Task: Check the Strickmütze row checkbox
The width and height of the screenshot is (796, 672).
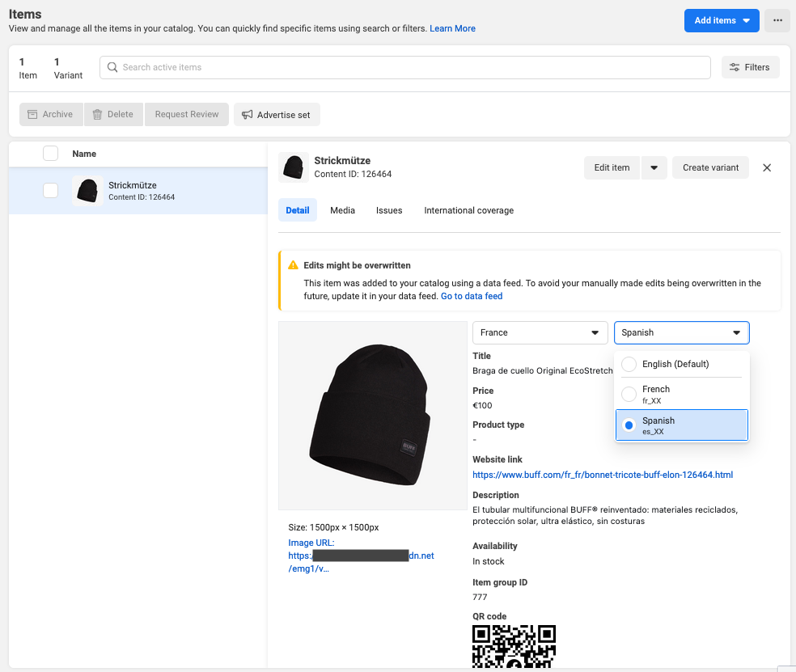Action: point(50,190)
